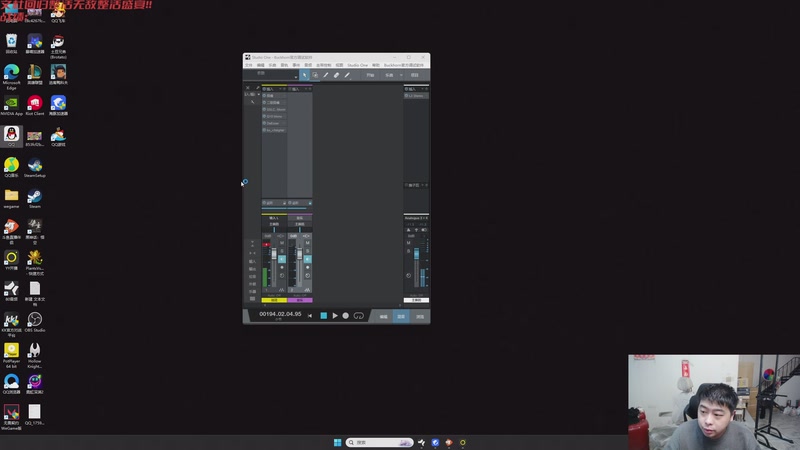Solo the main output channel
Viewport: 800px width, 450px height.
[408, 251]
